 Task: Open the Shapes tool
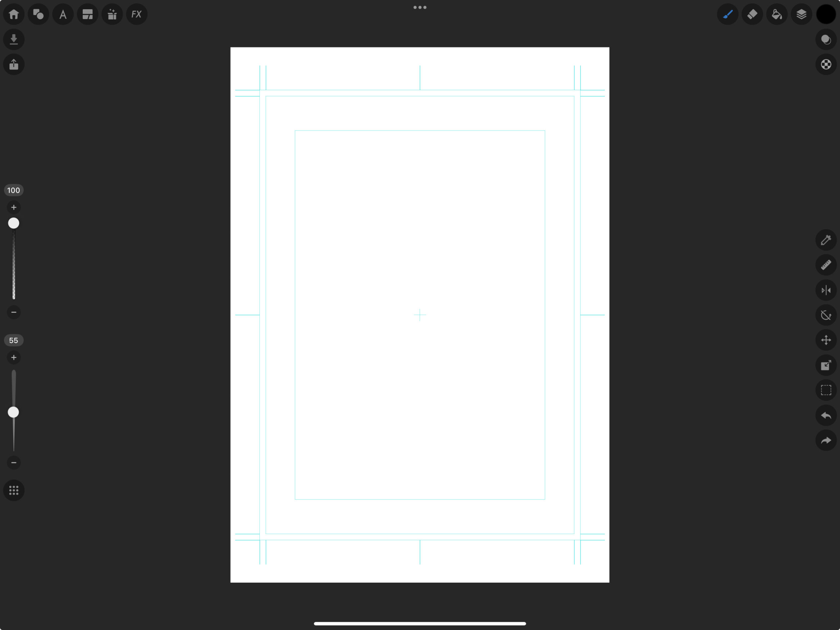pos(38,14)
